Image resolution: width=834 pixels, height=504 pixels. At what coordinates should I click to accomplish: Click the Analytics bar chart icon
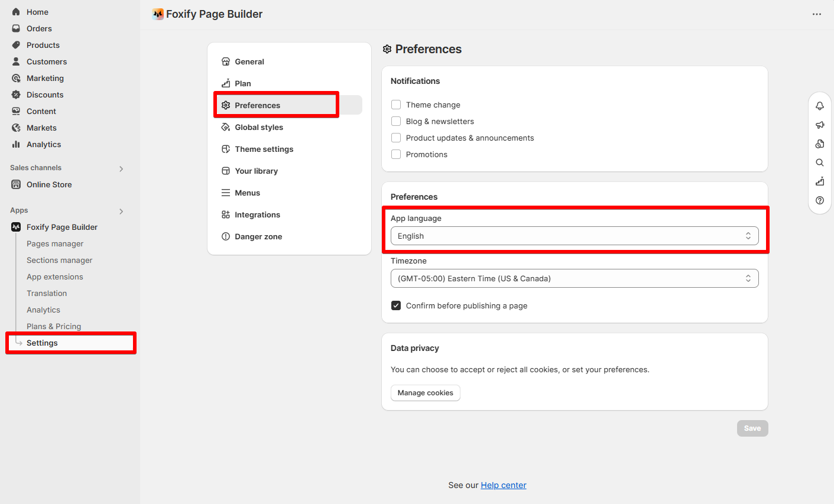[x=16, y=144]
